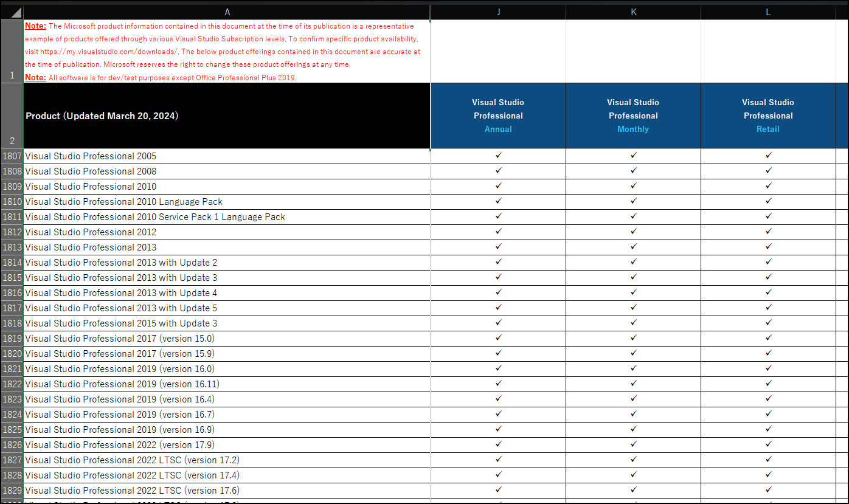
Task: Click 'Visual Studio Professional 2017 (version 15.9)'
Action: pos(227,354)
